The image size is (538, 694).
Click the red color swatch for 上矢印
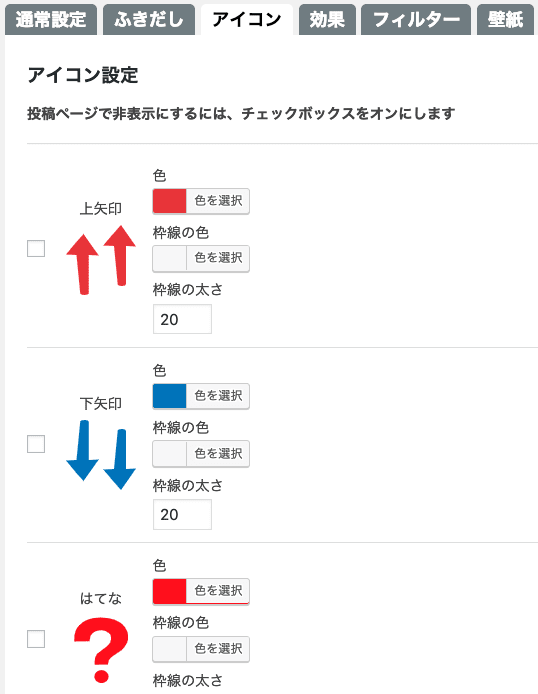pos(169,201)
